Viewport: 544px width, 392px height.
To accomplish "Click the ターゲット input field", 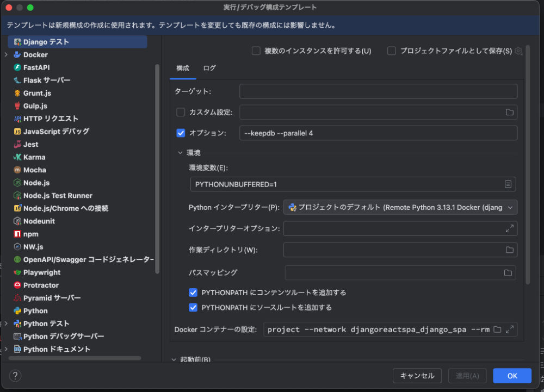I will (x=379, y=91).
